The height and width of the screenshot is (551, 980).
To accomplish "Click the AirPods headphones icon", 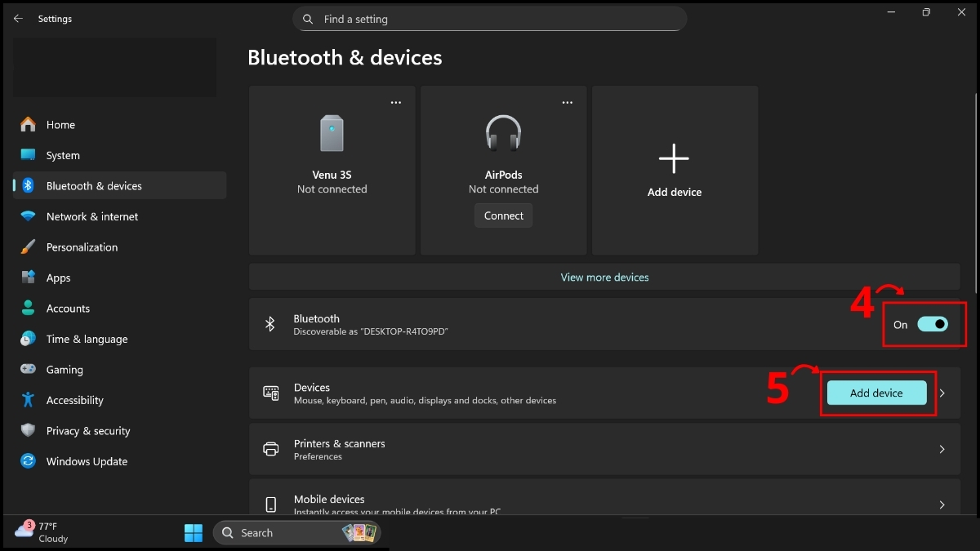I will pos(503,133).
